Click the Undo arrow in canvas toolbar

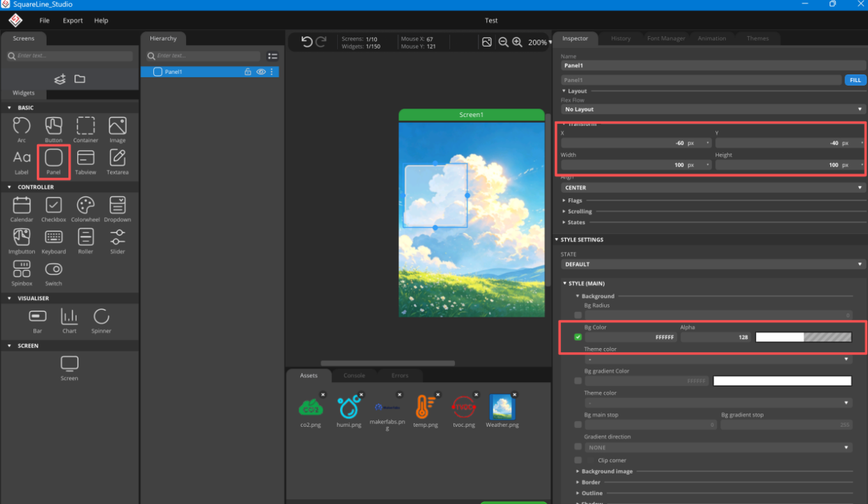307,42
